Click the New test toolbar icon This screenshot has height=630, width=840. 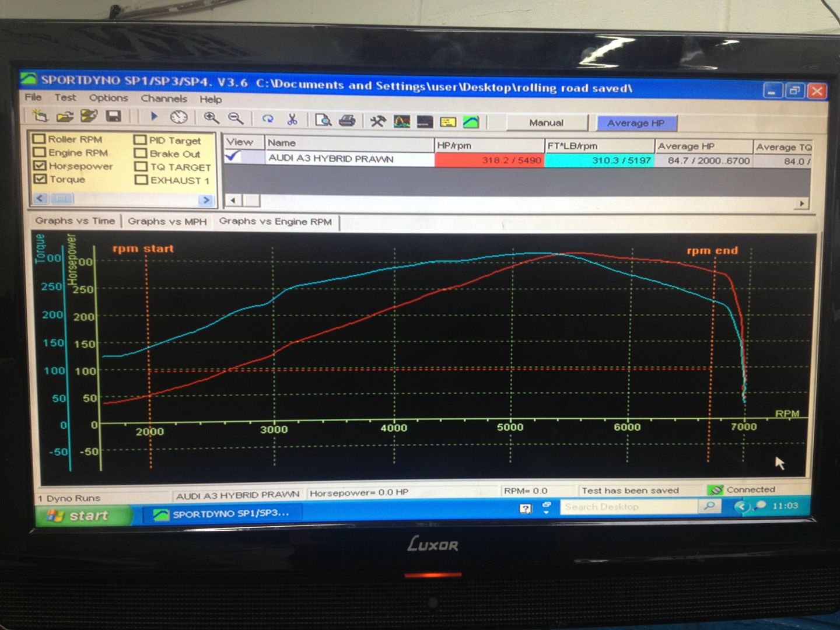pyautogui.click(x=40, y=115)
